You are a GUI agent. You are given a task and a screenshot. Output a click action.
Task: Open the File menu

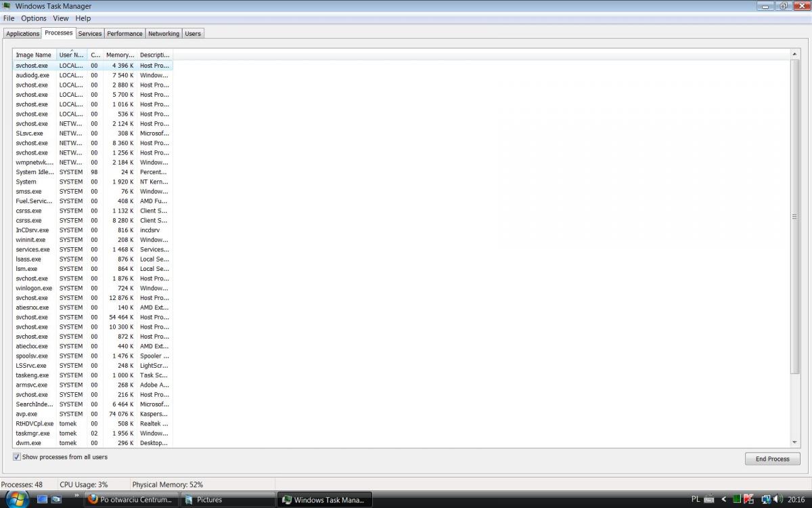click(9, 18)
